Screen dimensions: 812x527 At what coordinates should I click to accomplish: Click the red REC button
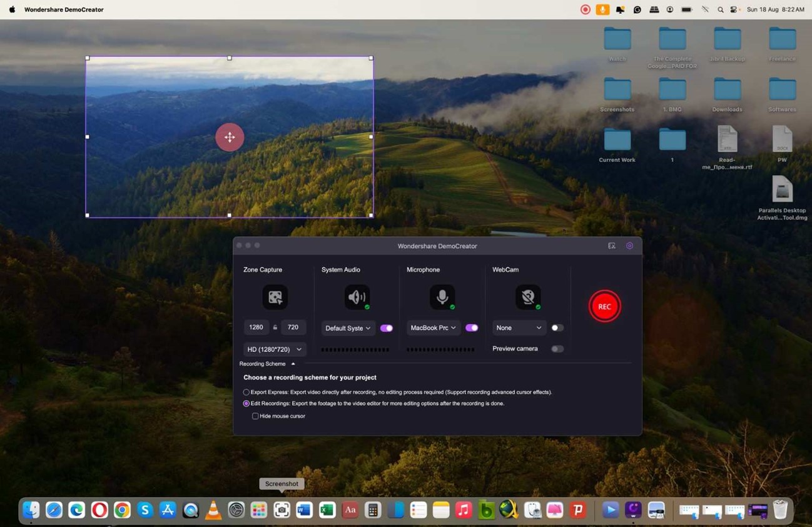[604, 306]
